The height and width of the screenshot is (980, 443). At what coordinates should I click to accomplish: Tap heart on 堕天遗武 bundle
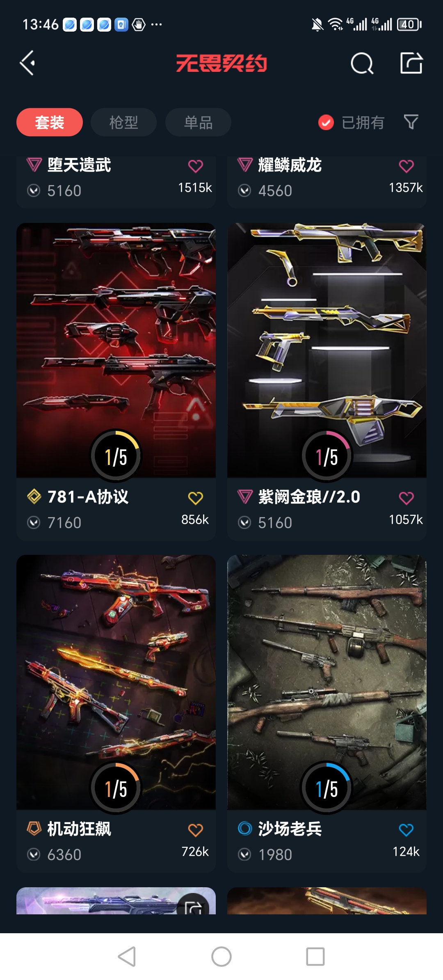[x=195, y=166]
